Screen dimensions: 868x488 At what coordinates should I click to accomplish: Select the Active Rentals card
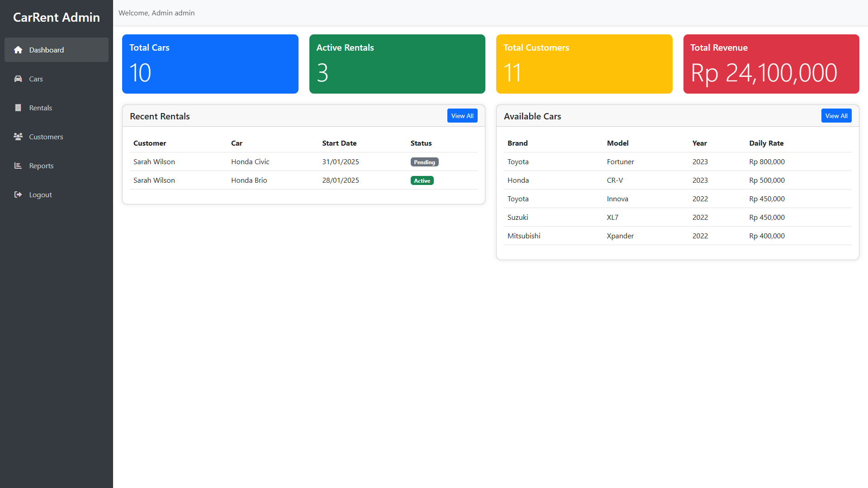(397, 64)
